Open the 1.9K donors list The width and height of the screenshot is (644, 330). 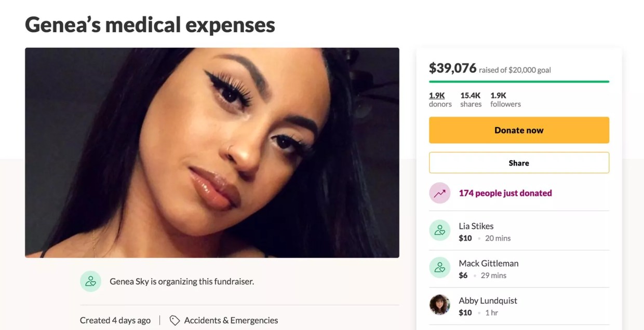[x=440, y=100]
